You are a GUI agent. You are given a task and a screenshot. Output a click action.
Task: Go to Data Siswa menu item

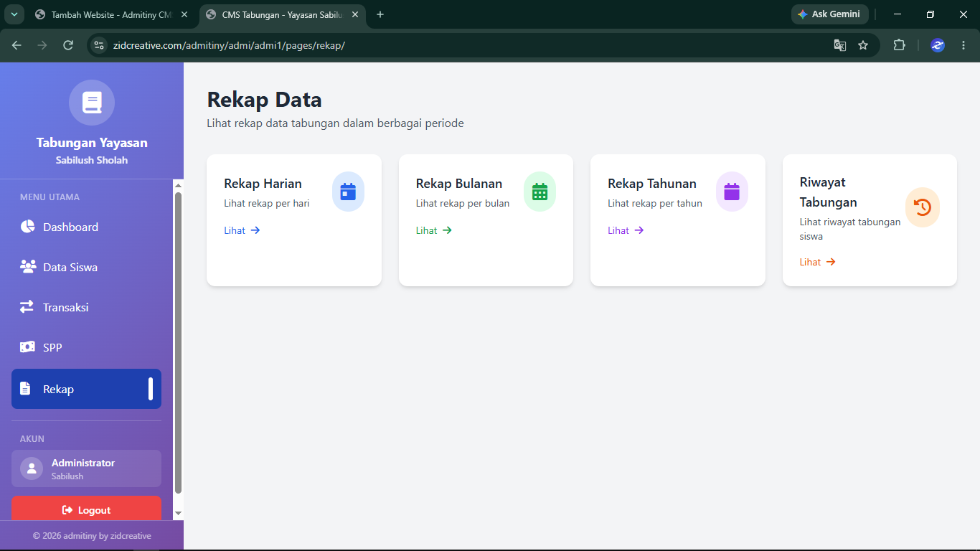[86, 267]
